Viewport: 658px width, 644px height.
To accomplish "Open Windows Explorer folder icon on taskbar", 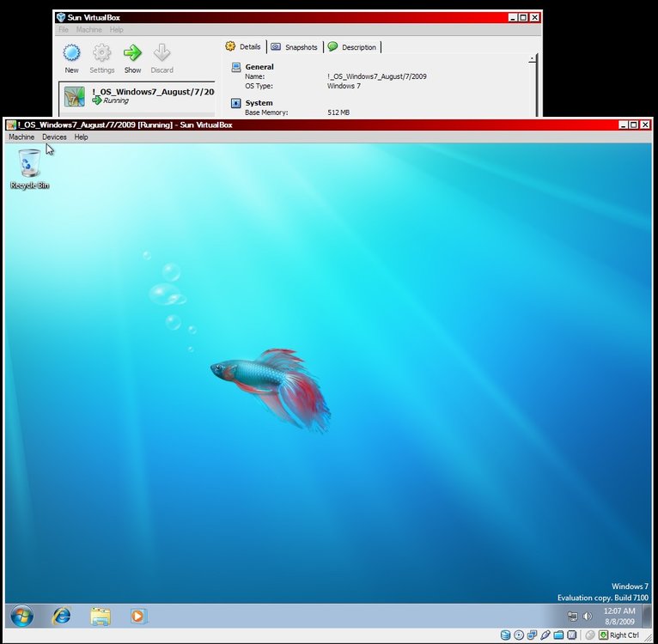I will (101, 617).
